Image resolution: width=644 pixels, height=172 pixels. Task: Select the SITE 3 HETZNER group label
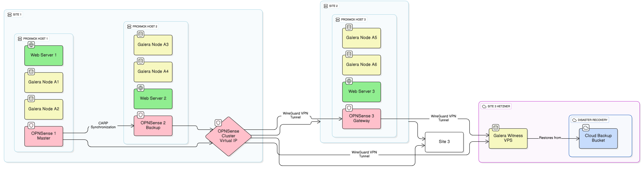click(x=496, y=106)
